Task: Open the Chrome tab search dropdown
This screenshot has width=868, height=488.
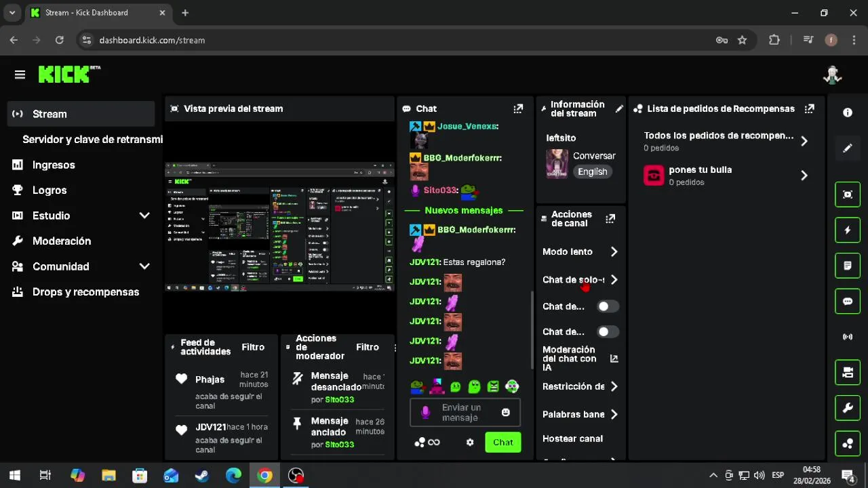Action: coord(12,13)
